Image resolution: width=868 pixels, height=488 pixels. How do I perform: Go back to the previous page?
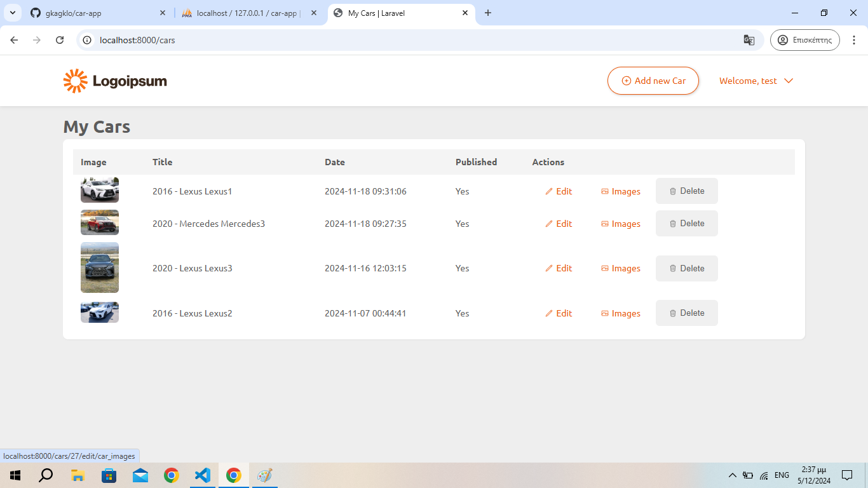14,40
